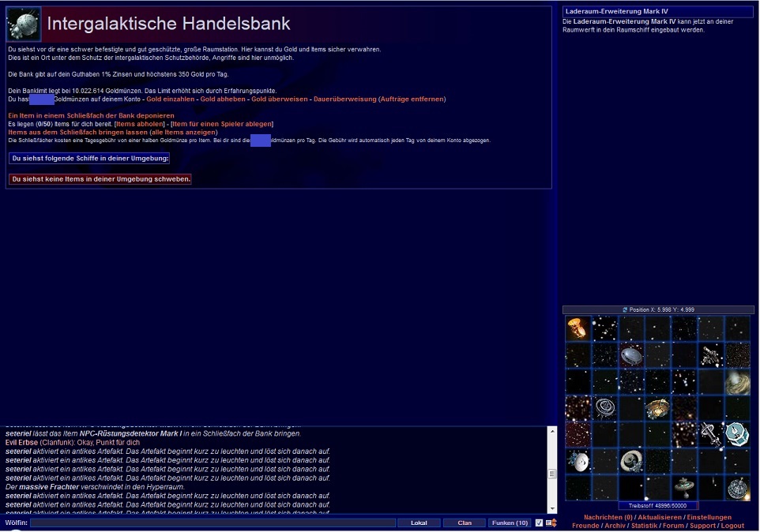The width and height of the screenshot is (760, 532).
Task: Click the Gold einzahlen link
Action: click(x=170, y=99)
